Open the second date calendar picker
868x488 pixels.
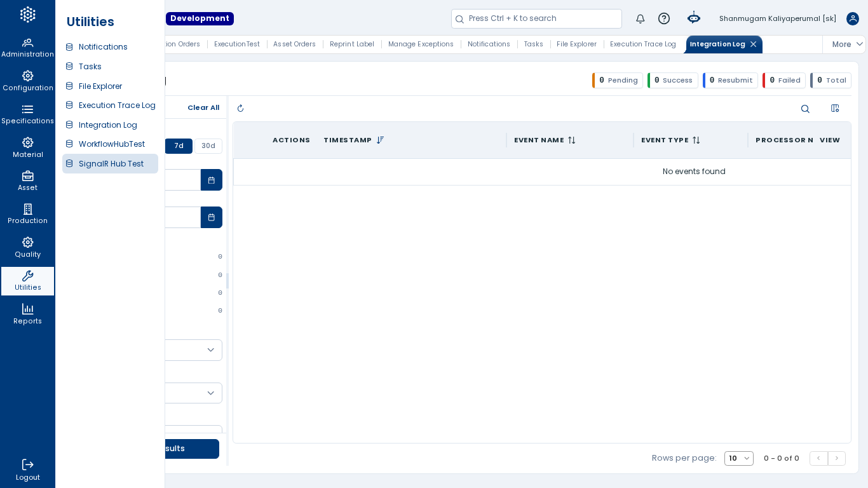[212, 217]
